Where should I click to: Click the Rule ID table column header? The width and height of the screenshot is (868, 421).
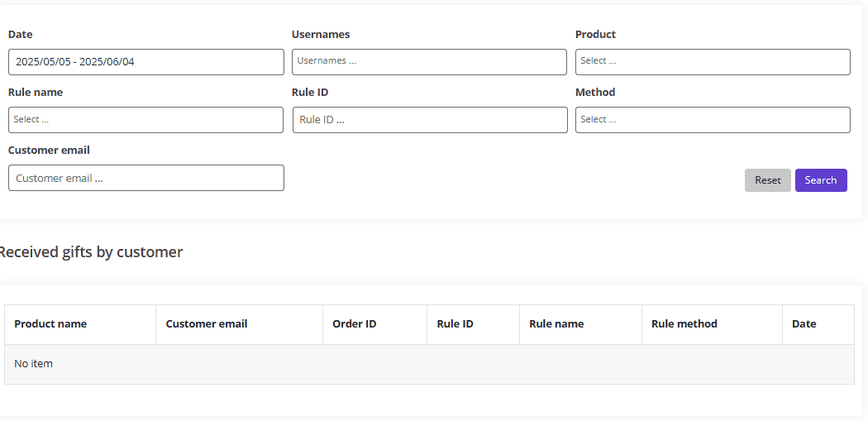click(x=455, y=324)
